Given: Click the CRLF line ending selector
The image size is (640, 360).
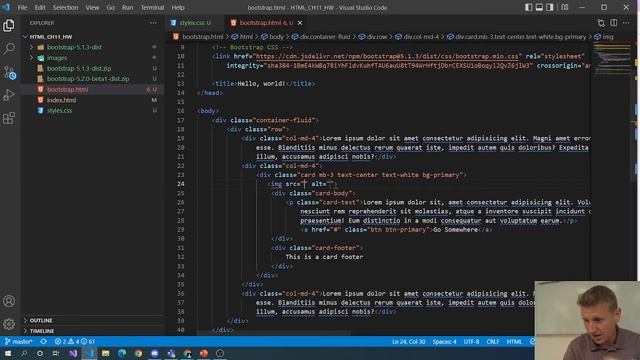Looking at the screenshot, I should [493, 342].
